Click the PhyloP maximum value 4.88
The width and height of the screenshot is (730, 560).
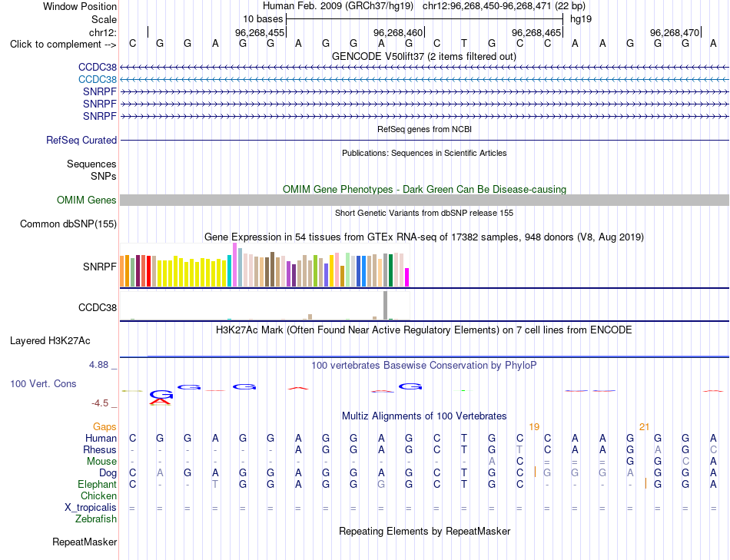(98, 365)
